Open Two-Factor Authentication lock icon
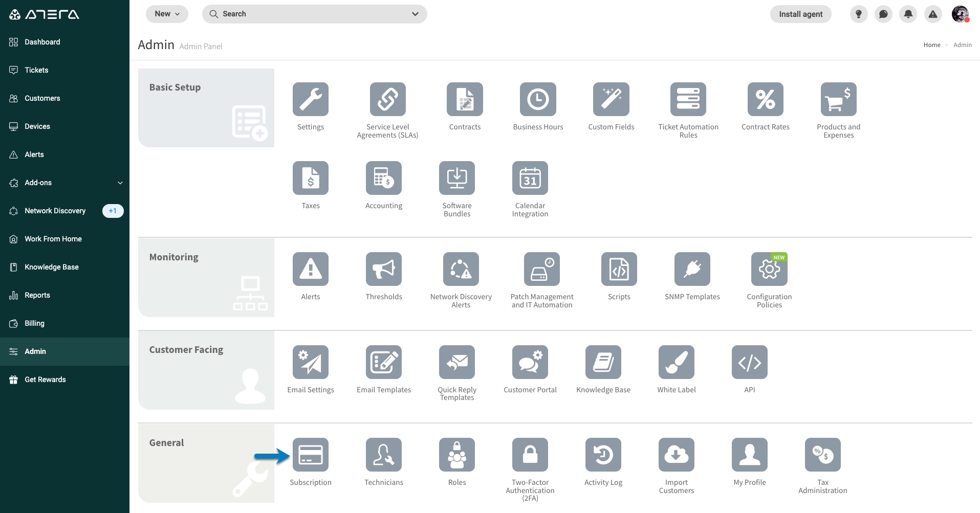 click(530, 455)
